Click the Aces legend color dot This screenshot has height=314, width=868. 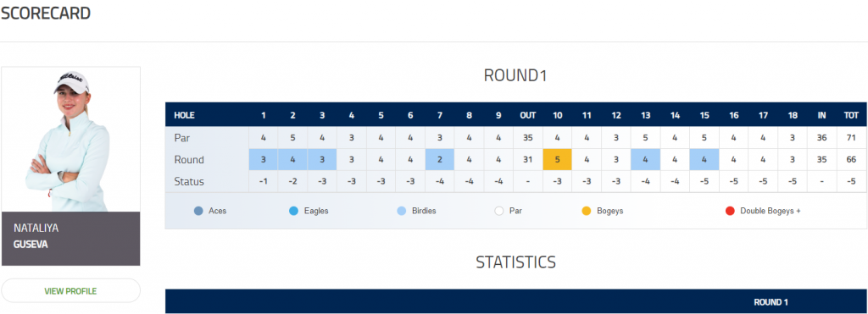198,211
